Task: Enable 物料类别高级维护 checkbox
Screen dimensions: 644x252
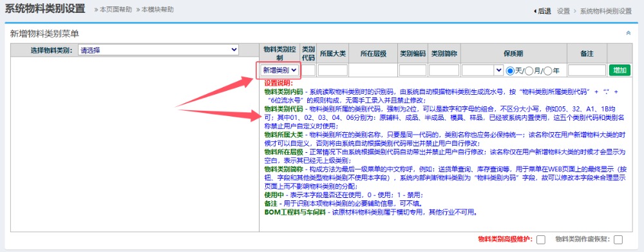Action: tap(541, 240)
